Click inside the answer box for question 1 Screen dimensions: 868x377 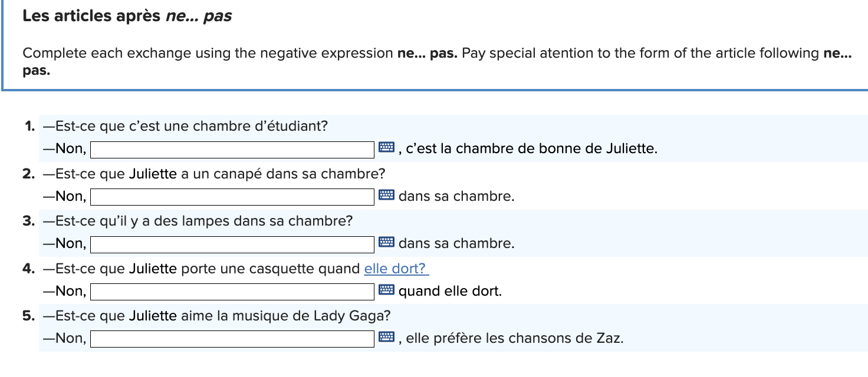click(x=233, y=148)
